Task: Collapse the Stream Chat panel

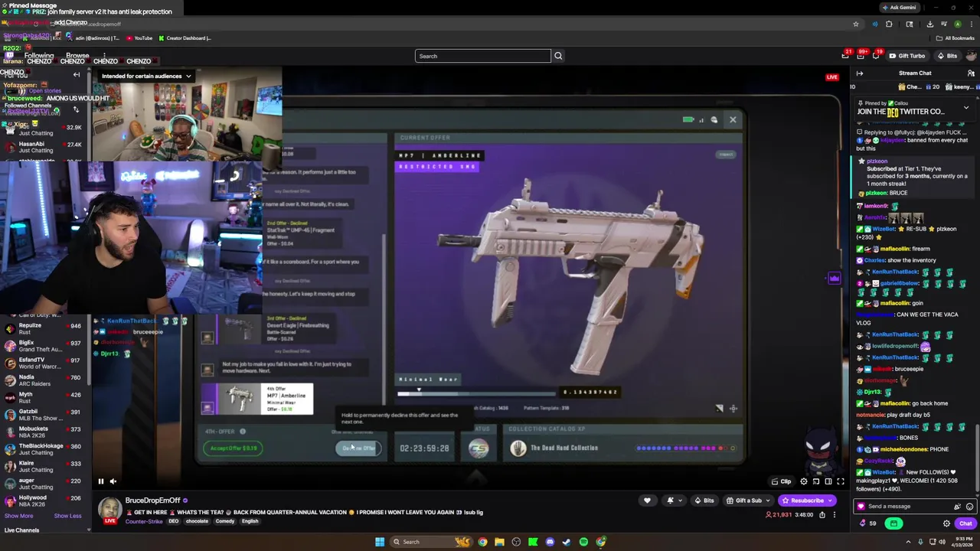Action: [x=860, y=73]
